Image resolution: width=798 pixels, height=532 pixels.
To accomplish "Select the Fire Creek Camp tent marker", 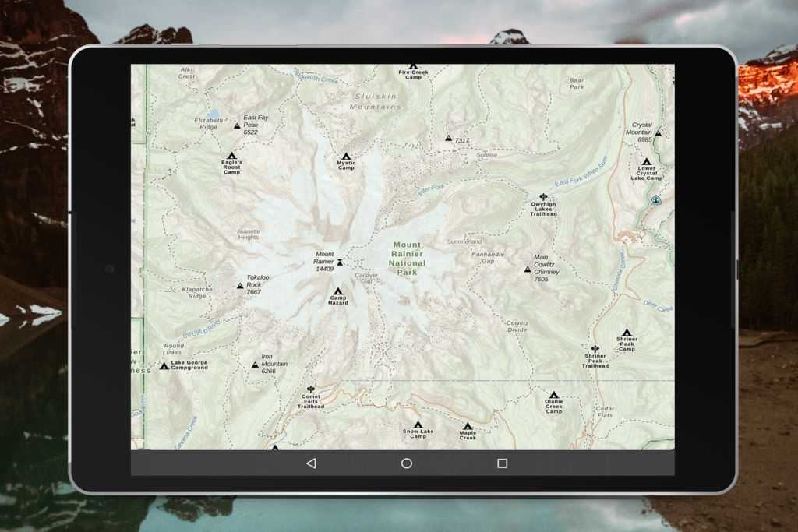I will [412, 66].
